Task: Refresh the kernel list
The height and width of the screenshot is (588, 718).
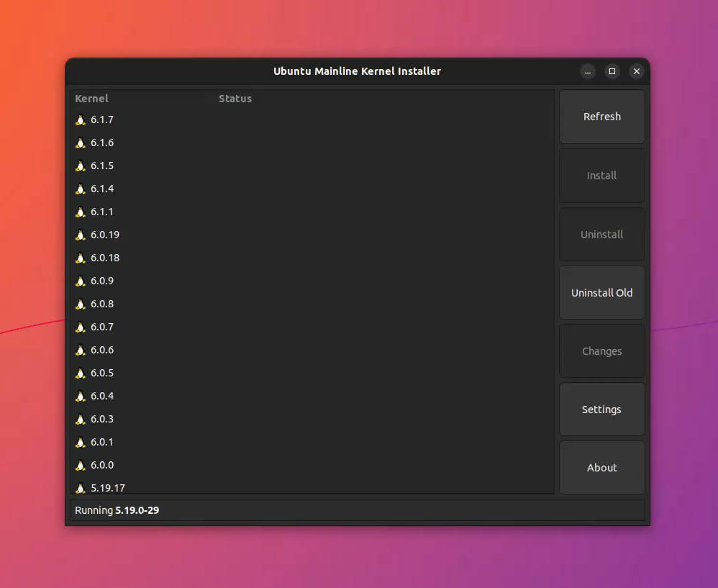Action: 602,117
